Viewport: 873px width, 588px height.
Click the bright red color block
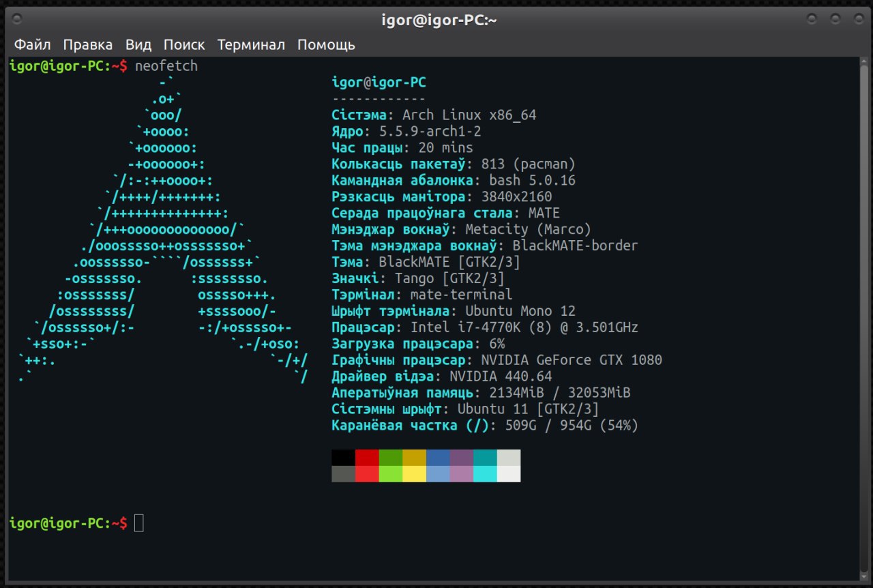[367, 474]
